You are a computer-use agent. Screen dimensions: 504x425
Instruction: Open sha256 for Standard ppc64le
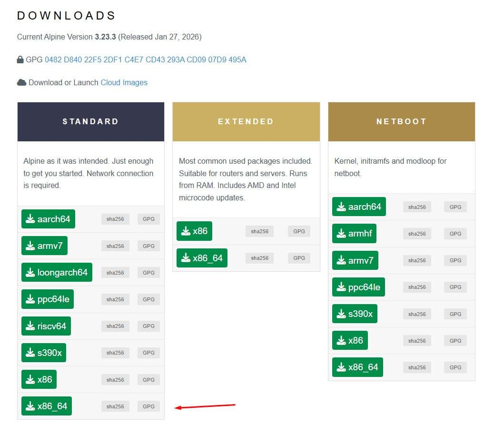coord(115,299)
